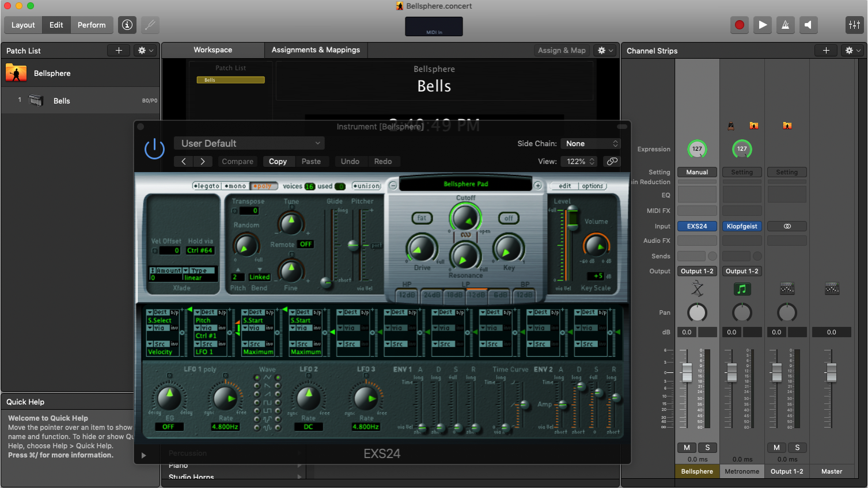Go to next plug-in setting arrow
The image size is (868, 488).
203,162
